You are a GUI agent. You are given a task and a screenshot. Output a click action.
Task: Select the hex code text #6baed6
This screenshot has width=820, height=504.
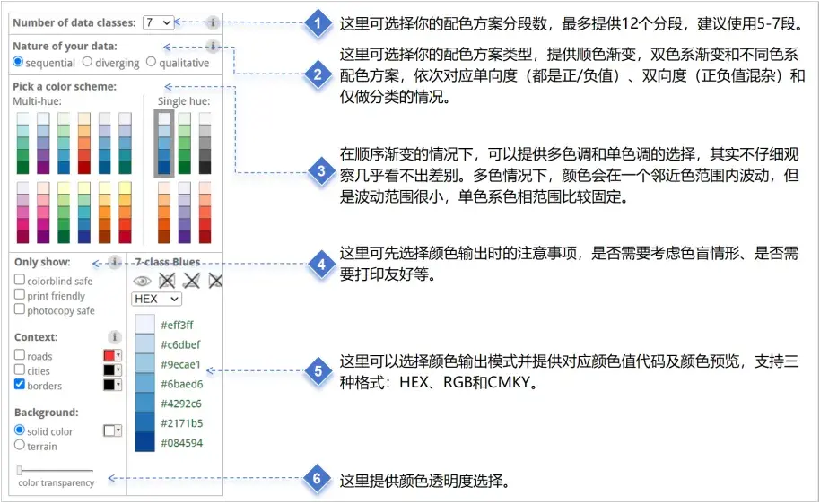181,384
